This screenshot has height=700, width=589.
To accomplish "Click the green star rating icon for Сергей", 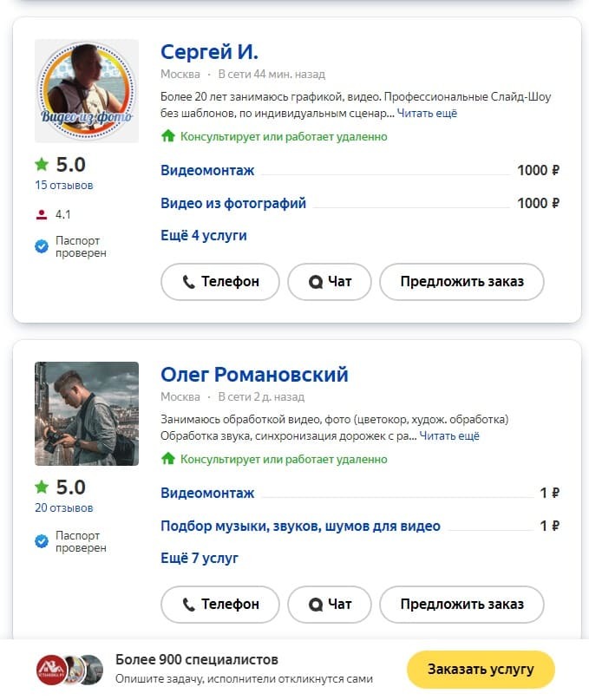I will (42, 164).
